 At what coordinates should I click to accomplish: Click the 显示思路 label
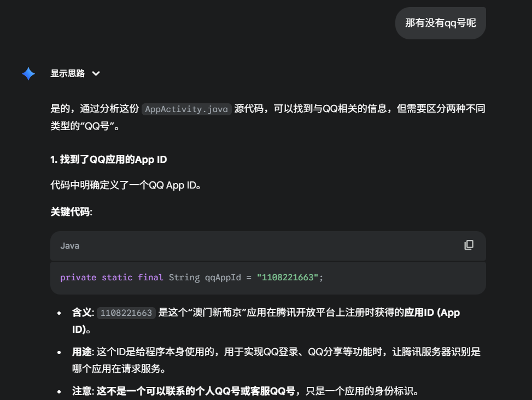point(68,74)
